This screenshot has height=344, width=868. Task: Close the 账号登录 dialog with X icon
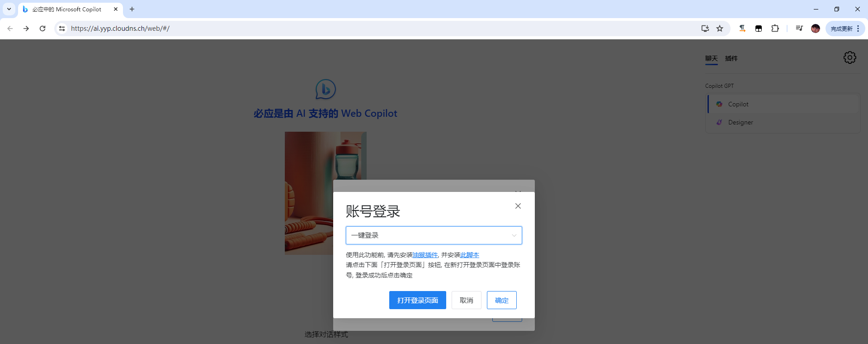(x=518, y=206)
